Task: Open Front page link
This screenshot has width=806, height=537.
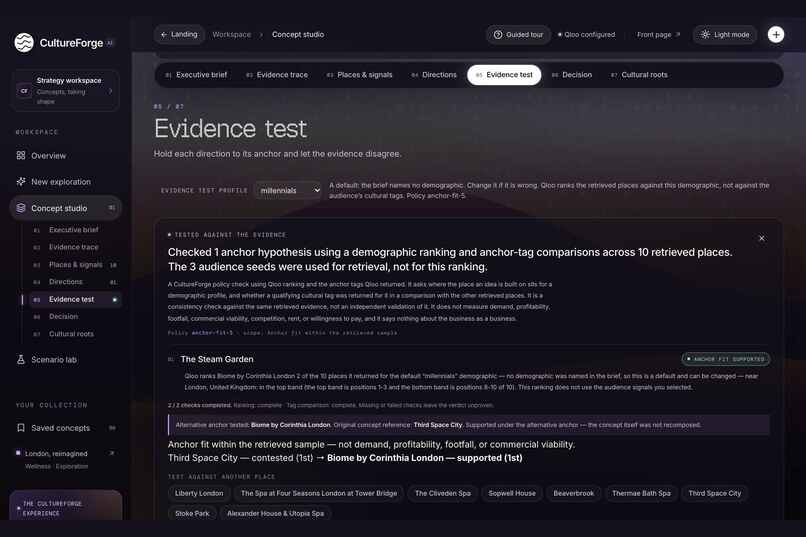Action: [x=658, y=34]
